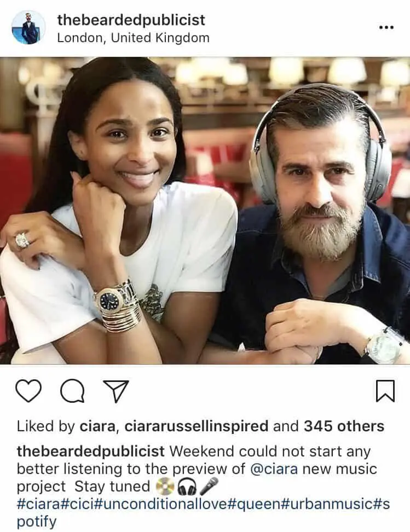Open thebeardedpublicist profile picture

(x=28, y=27)
